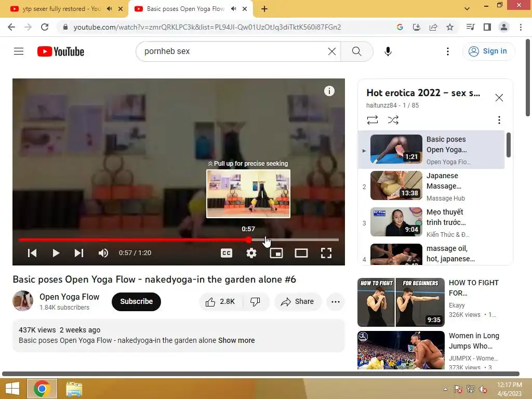The image size is (532, 399).
Task: Open a new browser tab
Action: click(x=264, y=9)
